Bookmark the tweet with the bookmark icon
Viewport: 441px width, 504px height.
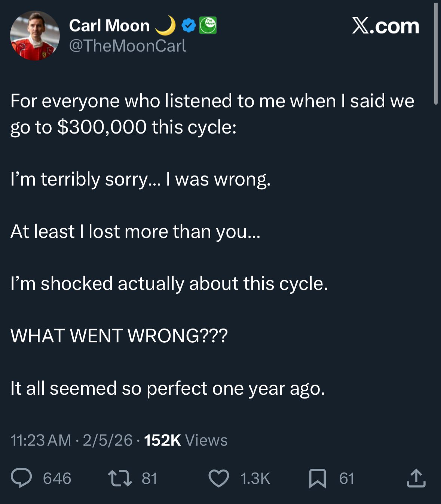point(317,478)
